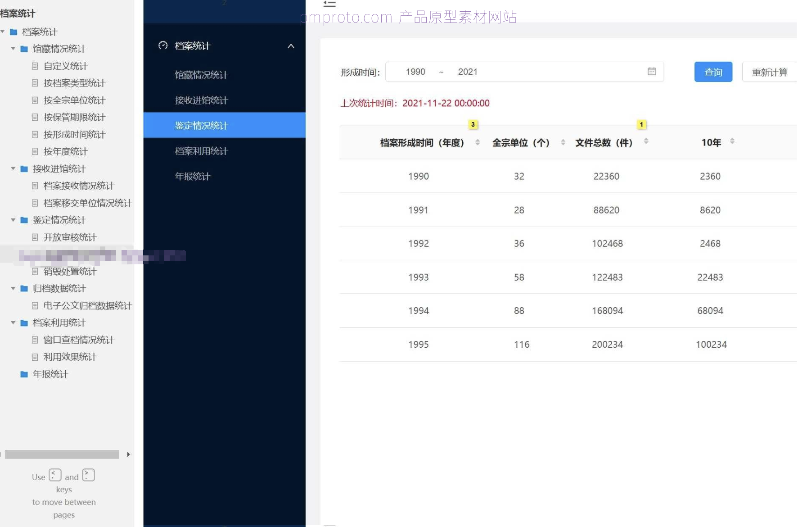Image resolution: width=812 pixels, height=527 pixels.
Task: Open the 自定义统计 page
Action: (65, 66)
